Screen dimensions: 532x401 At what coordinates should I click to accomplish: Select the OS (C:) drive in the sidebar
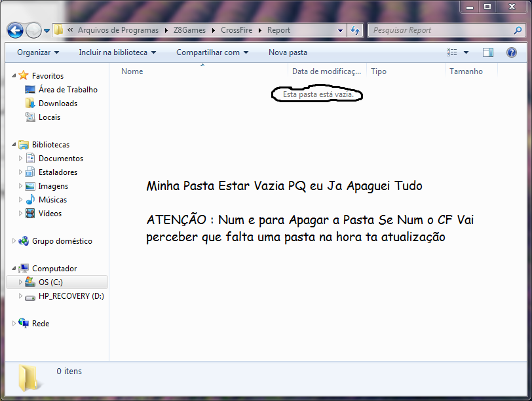coord(48,282)
